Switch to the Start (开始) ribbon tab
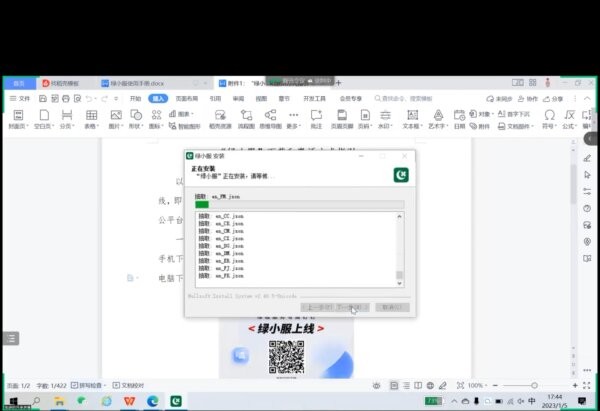The height and width of the screenshot is (411, 600). [x=135, y=99]
